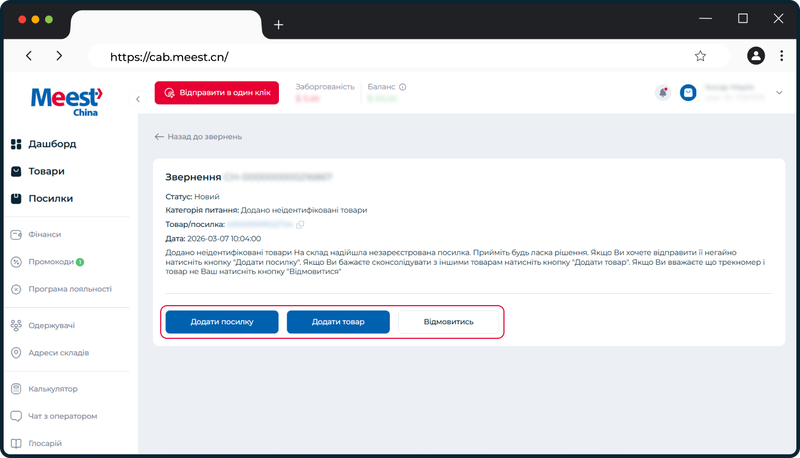Click the Дашборд grid icon
The image size is (800, 458).
point(16,144)
